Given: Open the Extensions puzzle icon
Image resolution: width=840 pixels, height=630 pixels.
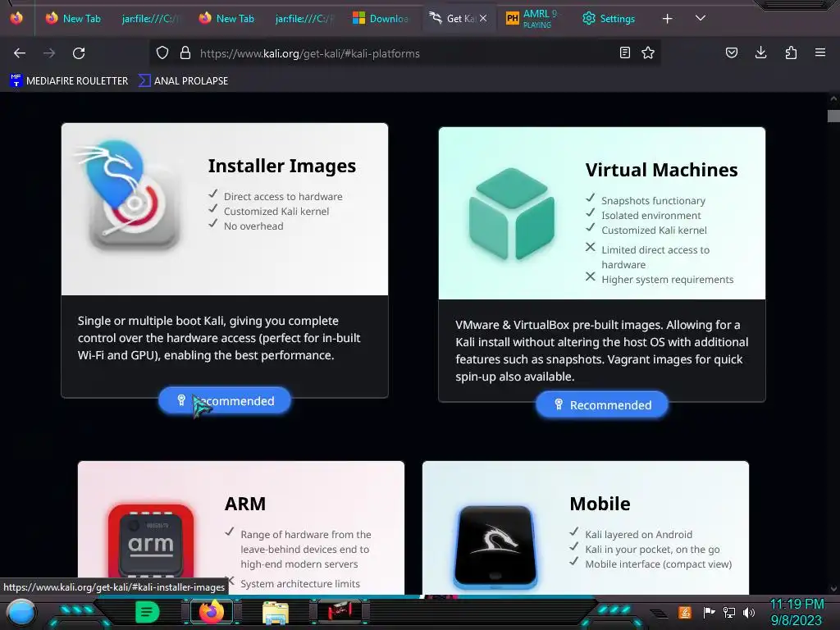Looking at the screenshot, I should [x=791, y=52].
